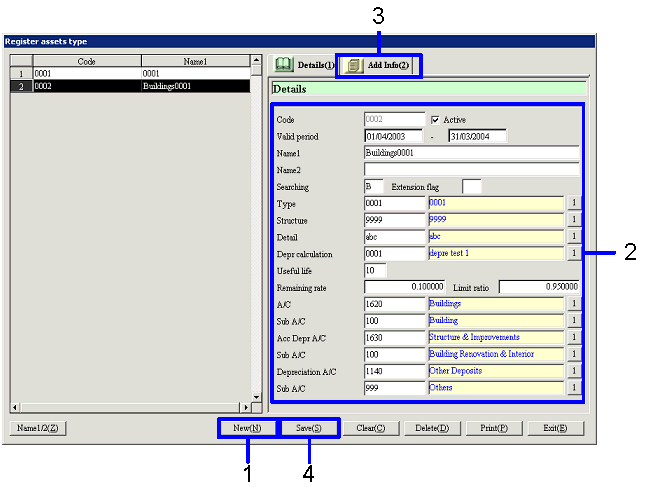
Task: Click the Code input field
Action: coord(394,119)
